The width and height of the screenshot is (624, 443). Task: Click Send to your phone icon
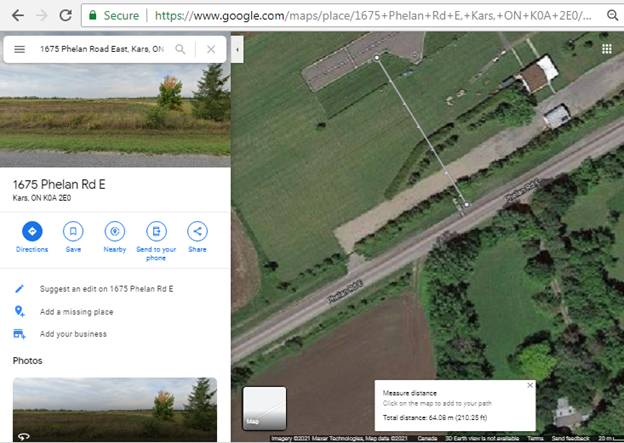pyautogui.click(x=156, y=231)
